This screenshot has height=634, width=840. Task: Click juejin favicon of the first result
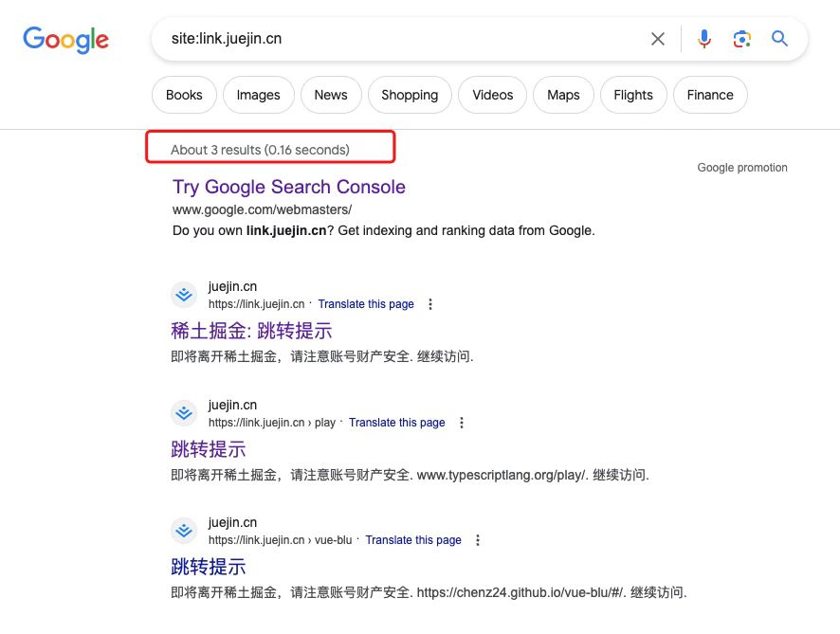[184, 295]
